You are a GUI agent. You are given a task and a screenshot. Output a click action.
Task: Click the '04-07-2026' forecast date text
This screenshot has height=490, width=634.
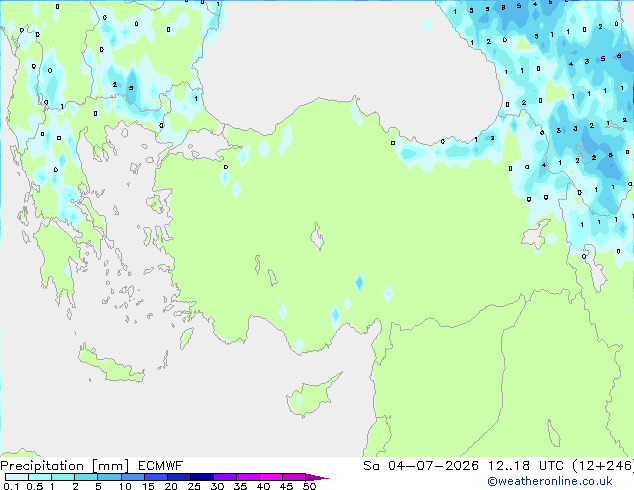433,466
